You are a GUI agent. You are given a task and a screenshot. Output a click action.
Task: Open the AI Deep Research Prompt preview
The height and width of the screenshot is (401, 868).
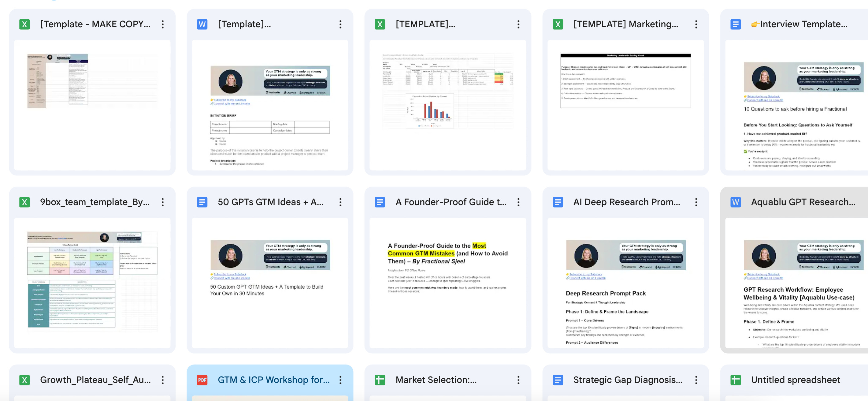click(626, 283)
